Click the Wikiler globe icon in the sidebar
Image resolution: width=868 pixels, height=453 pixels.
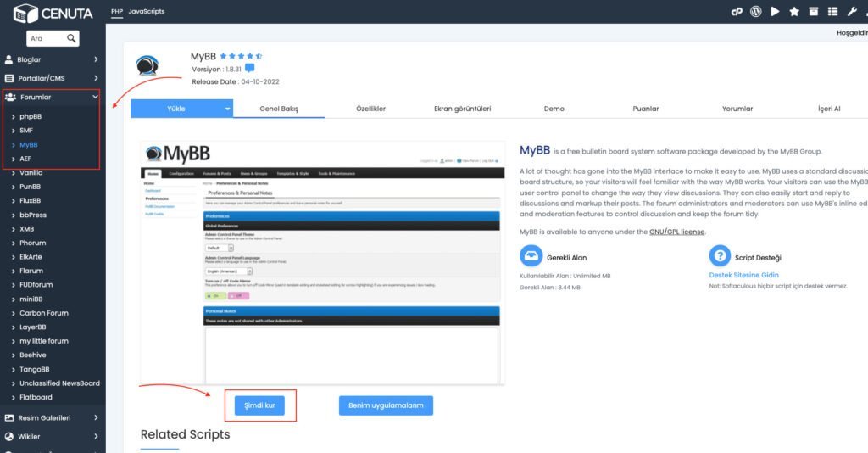click(8, 436)
